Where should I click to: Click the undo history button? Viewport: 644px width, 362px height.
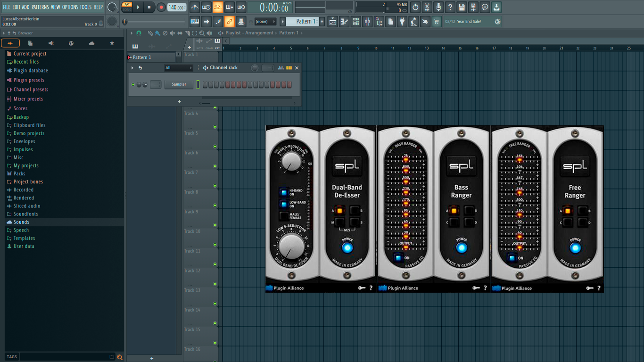[415, 7]
